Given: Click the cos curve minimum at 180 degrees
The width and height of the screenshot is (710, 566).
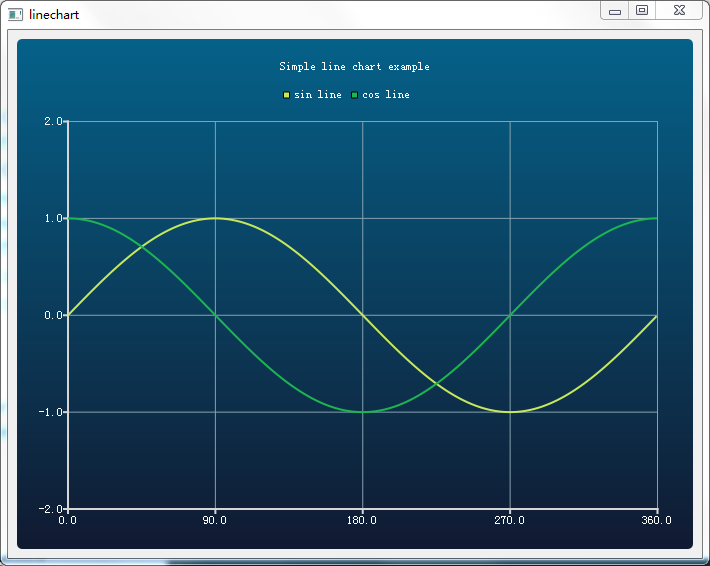Looking at the screenshot, I should [362, 412].
